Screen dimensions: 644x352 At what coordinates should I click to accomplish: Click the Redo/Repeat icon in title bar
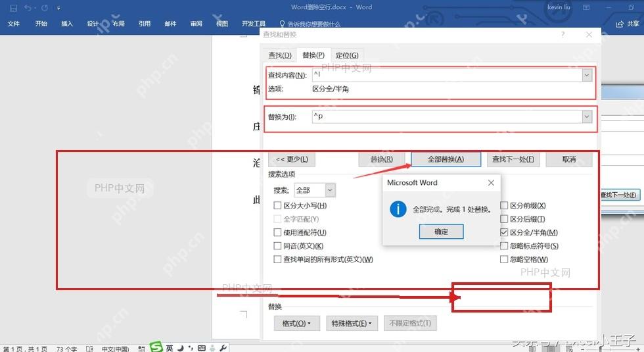coord(45,8)
